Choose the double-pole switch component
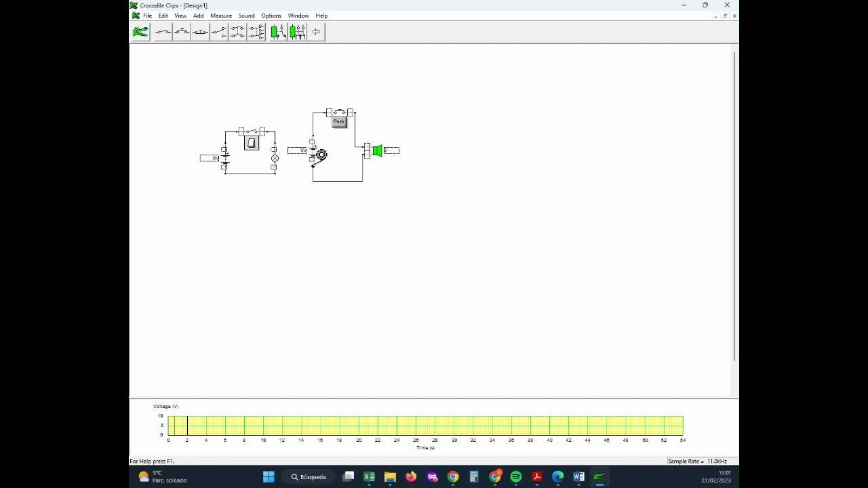 [x=237, y=32]
